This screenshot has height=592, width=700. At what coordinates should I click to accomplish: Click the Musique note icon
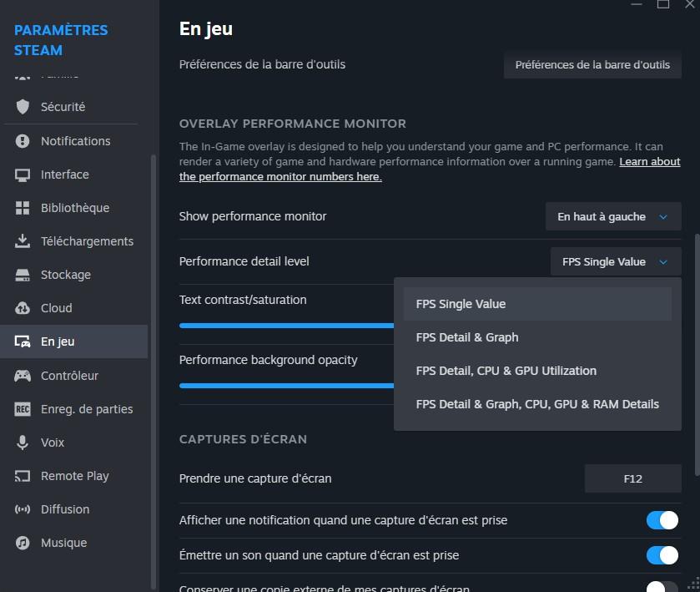[x=23, y=543]
